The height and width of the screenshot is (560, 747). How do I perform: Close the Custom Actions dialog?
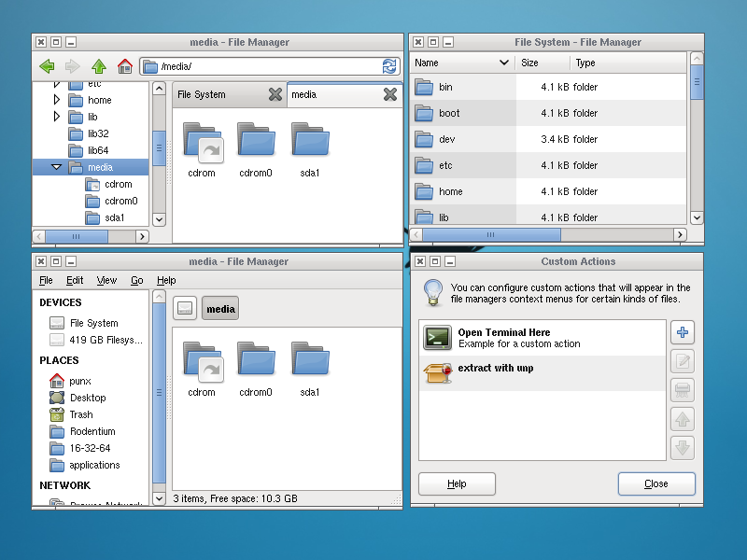(655, 483)
